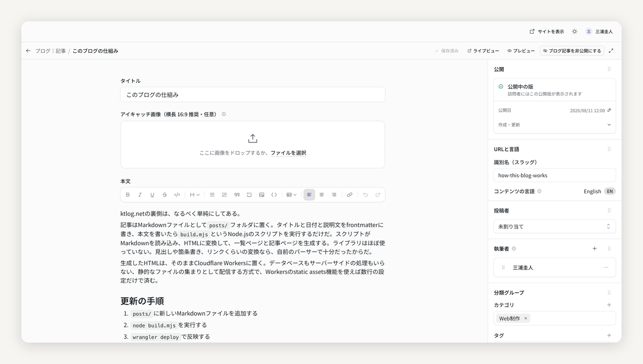Image resolution: width=643 pixels, height=364 pixels.
Task: Click the toolbar icon right of blockquote
Action: [249, 195]
